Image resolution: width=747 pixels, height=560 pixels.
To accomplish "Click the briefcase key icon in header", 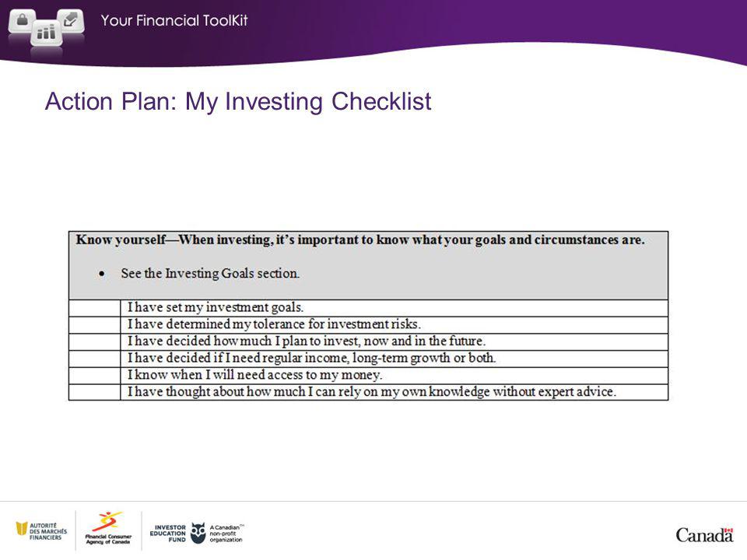I will (x=22, y=22).
